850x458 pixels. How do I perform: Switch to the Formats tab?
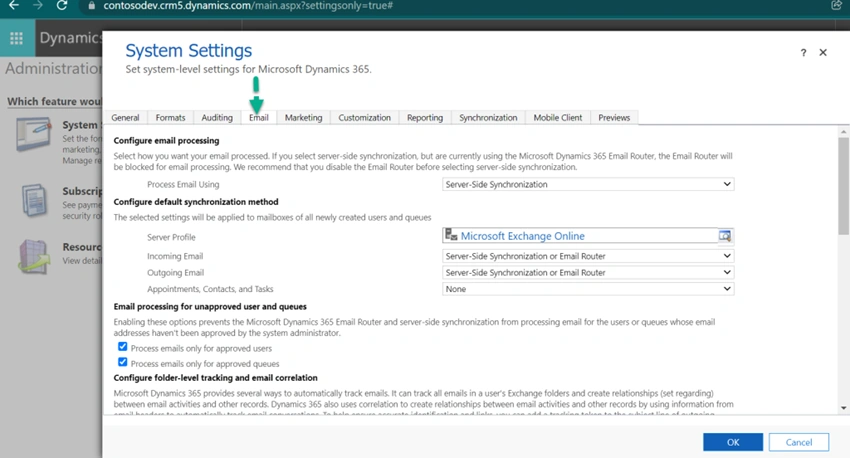pyautogui.click(x=170, y=118)
